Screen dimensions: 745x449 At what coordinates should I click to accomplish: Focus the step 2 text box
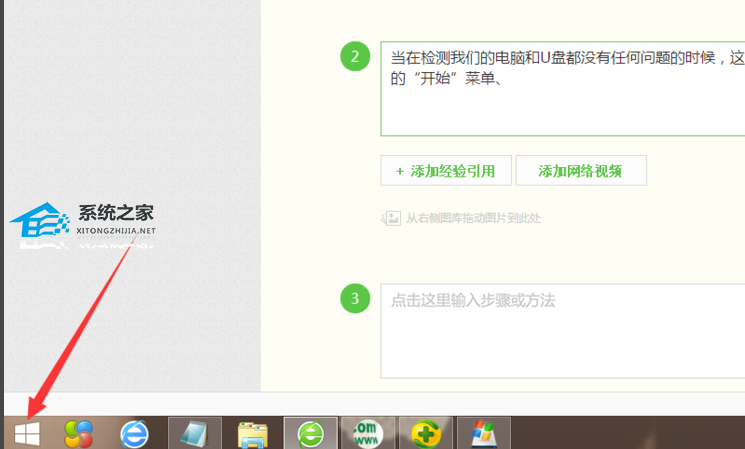pos(563,89)
